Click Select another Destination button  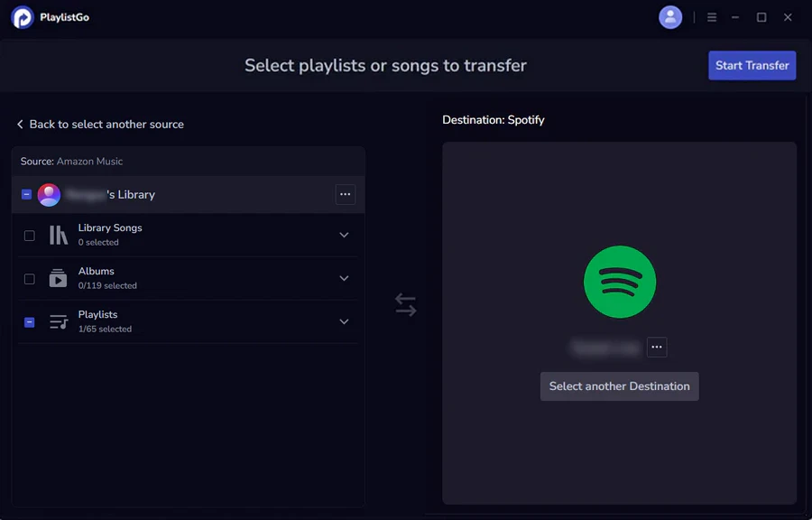pyautogui.click(x=619, y=386)
